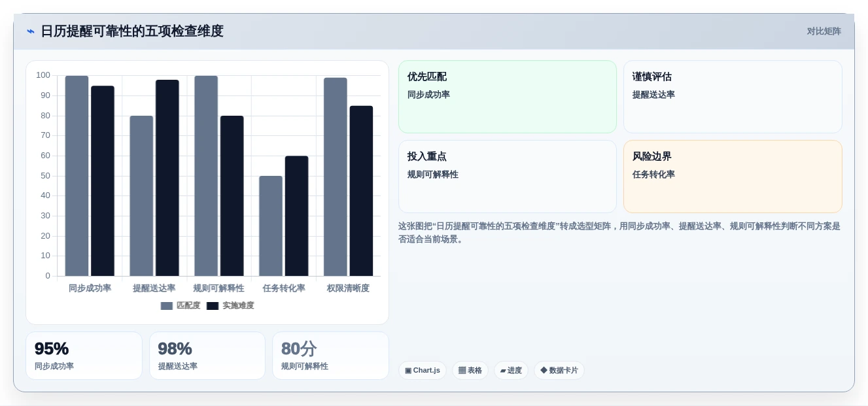This screenshot has width=868, height=406.
Task: Click the 权限清晰度 匹配度 bar
Action: (x=336, y=177)
